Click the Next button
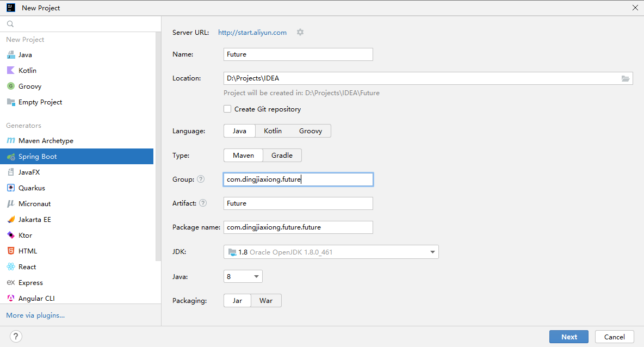This screenshot has width=644, height=347. coord(569,337)
